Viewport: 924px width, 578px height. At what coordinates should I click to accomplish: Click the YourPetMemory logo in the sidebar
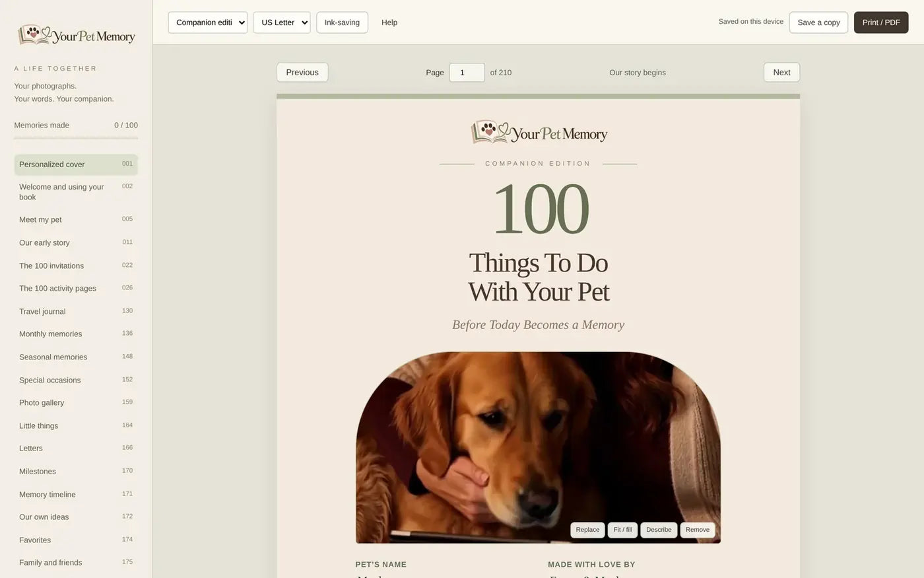pos(77,35)
